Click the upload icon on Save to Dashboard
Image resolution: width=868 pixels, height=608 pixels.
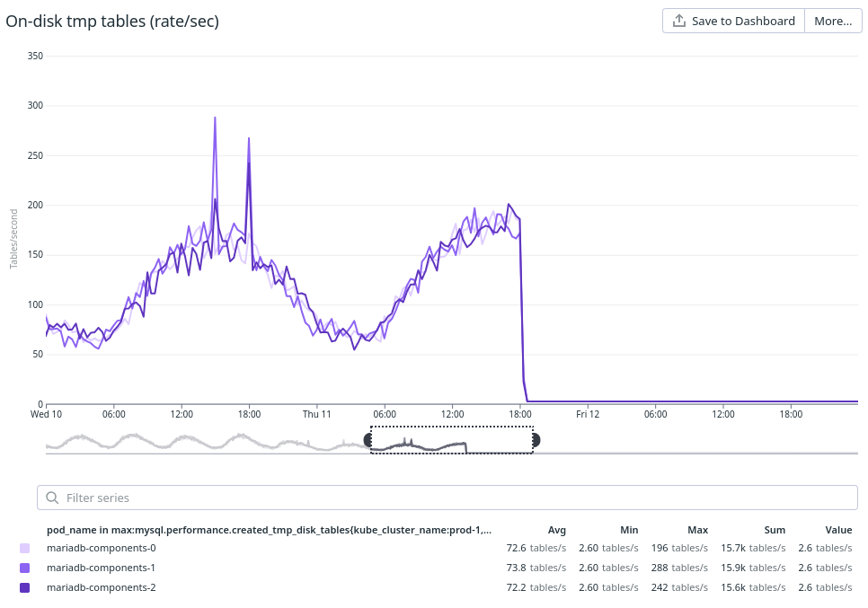click(x=679, y=21)
